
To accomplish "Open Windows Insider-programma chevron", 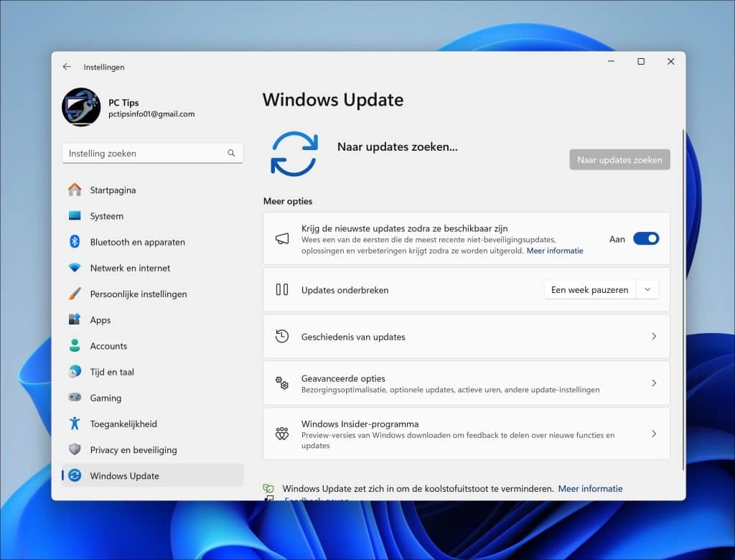I will coord(653,434).
